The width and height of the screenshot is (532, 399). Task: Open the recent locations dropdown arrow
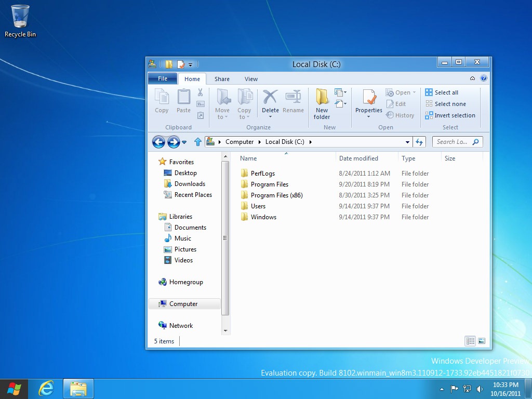[184, 142]
